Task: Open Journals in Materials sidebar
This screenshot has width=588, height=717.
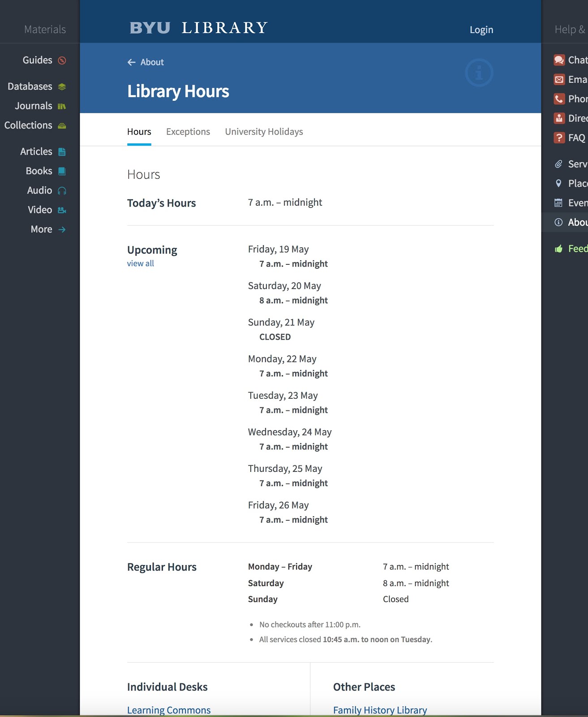Action: click(34, 106)
